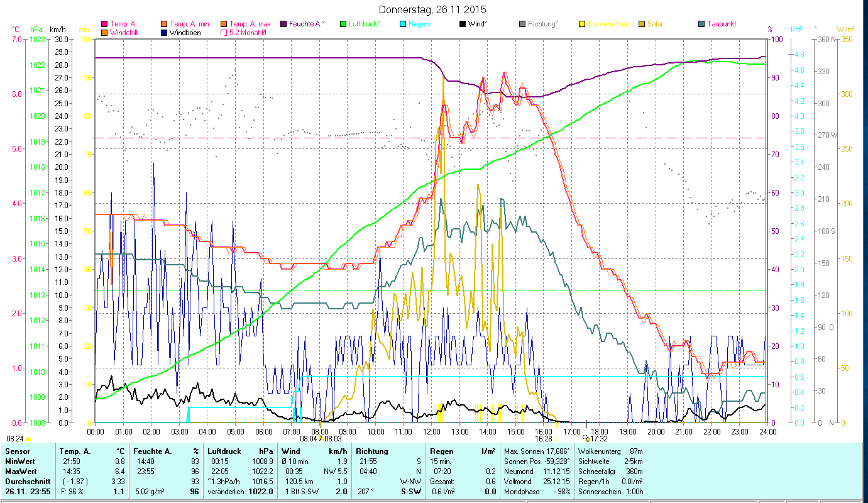Click the purple Feuchte A. legend square

point(283,25)
